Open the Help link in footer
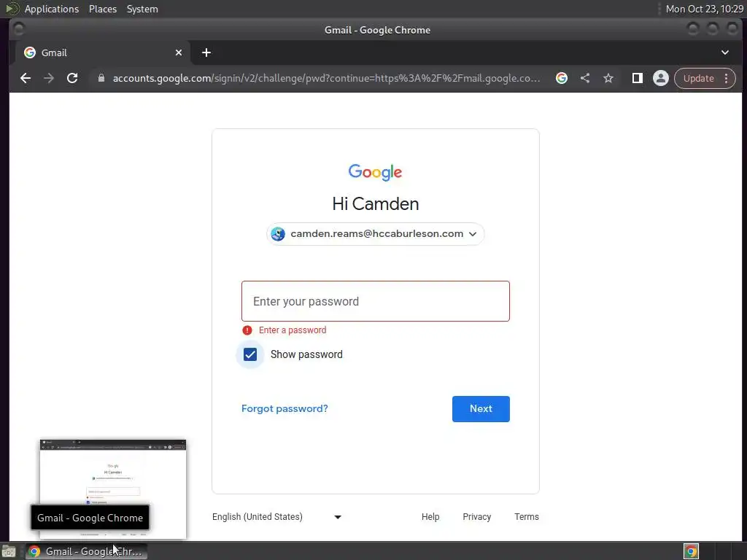Viewport: 747px width, 560px height. coord(430,517)
